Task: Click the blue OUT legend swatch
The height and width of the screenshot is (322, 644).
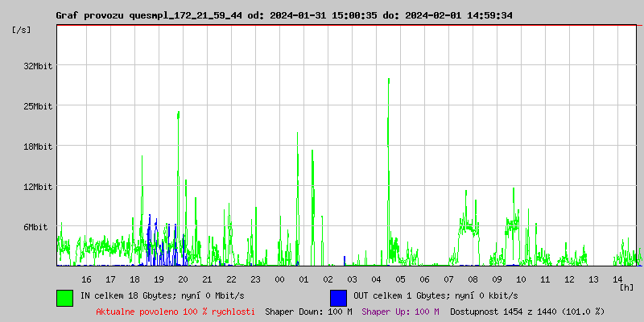Action: pyautogui.click(x=338, y=297)
